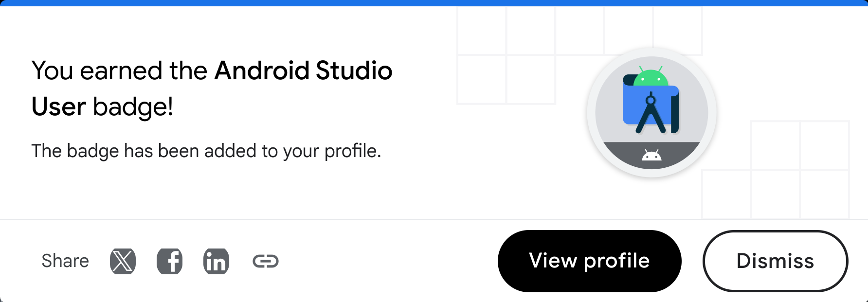The height and width of the screenshot is (302, 868).
Task: Click the congratulations headline text
Action: [212, 88]
